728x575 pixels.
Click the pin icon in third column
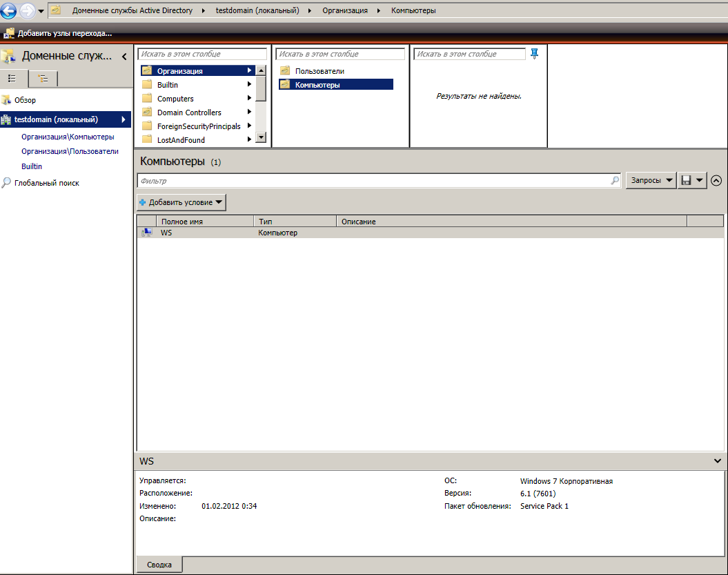(x=534, y=53)
